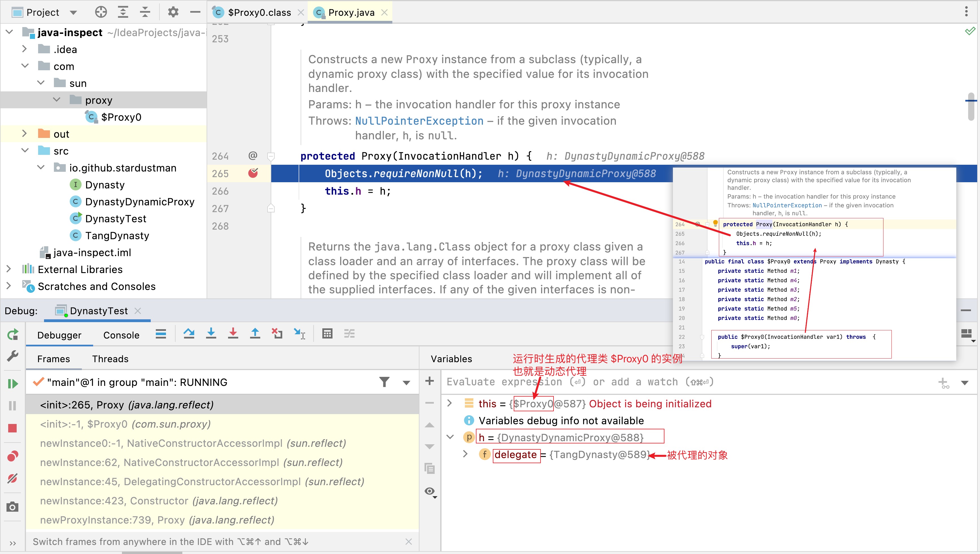Expand the External Libraries node
The image size is (980, 554).
pos(9,269)
